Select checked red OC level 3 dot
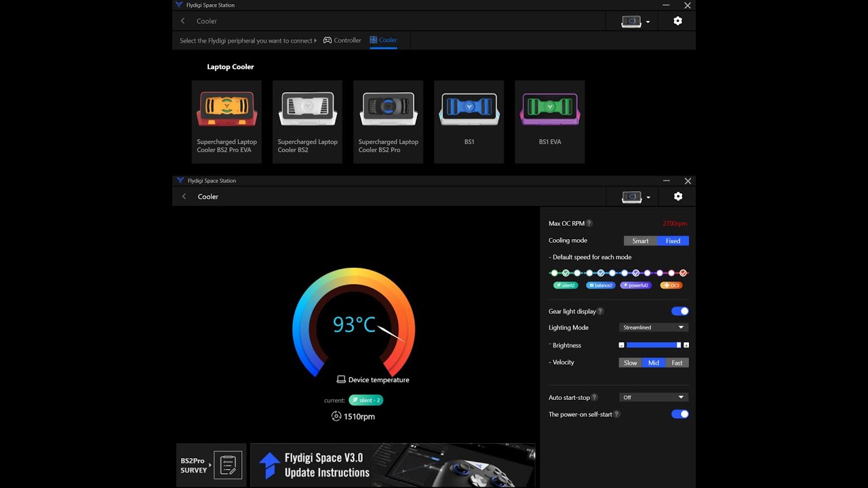 (x=683, y=273)
